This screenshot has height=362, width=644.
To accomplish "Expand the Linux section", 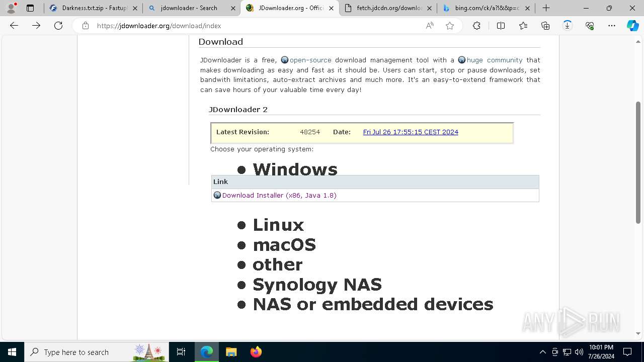I will tap(278, 225).
